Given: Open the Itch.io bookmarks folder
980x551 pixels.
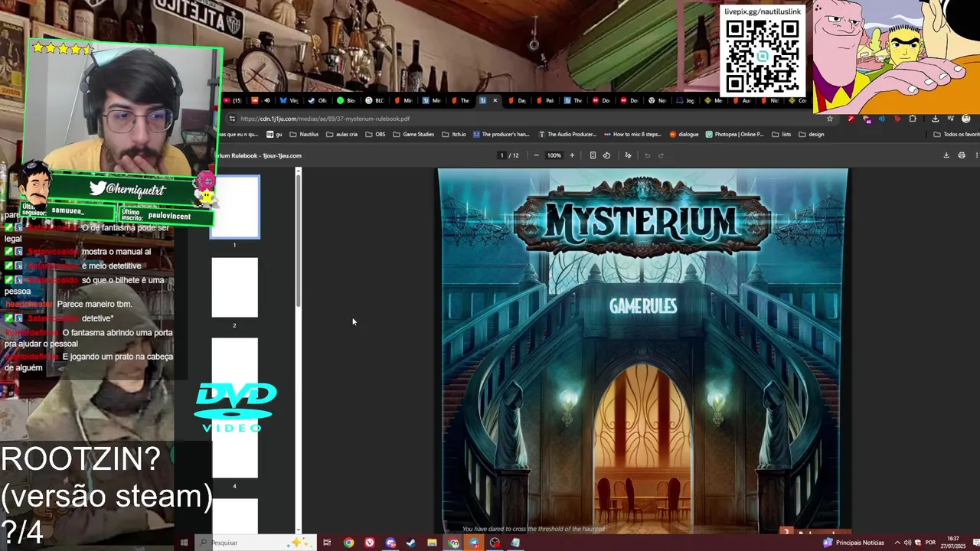Looking at the screenshot, I should (454, 134).
